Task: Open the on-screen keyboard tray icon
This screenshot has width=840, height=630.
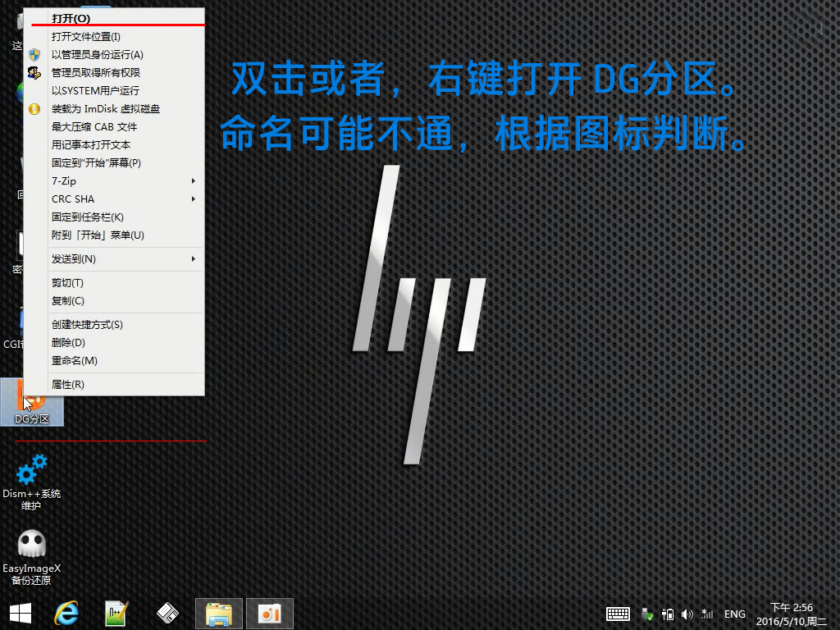Action: click(618, 614)
